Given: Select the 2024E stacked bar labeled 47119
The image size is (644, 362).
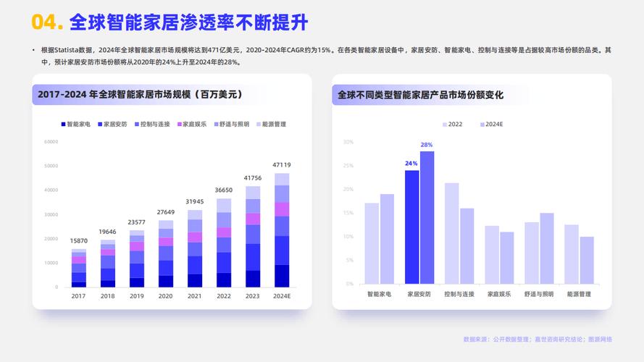Looking at the screenshot, I should click(x=282, y=230).
